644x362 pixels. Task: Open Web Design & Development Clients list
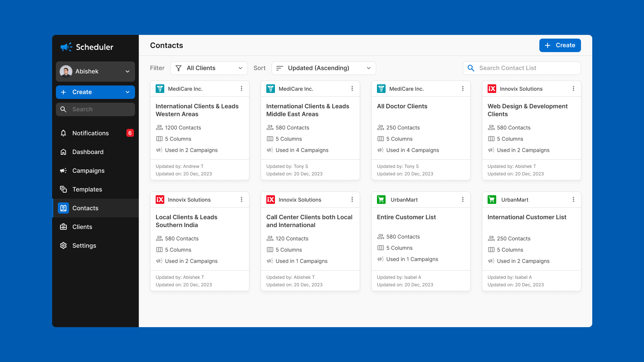coord(528,110)
